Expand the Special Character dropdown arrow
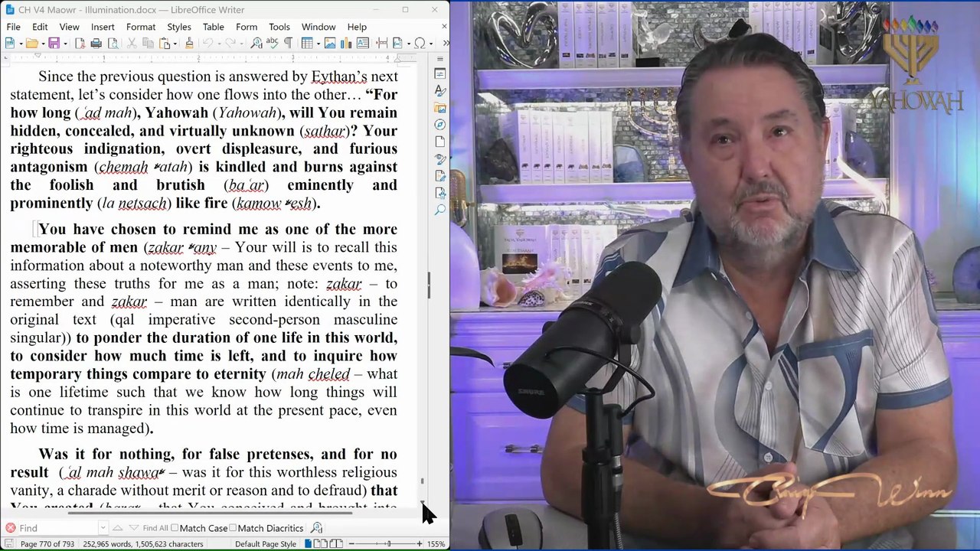 (x=430, y=44)
